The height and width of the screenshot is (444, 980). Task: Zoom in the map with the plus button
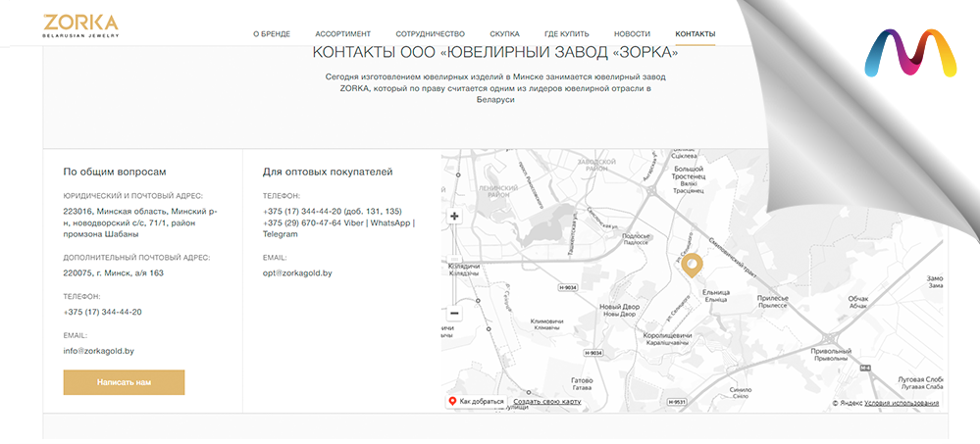pyautogui.click(x=454, y=217)
